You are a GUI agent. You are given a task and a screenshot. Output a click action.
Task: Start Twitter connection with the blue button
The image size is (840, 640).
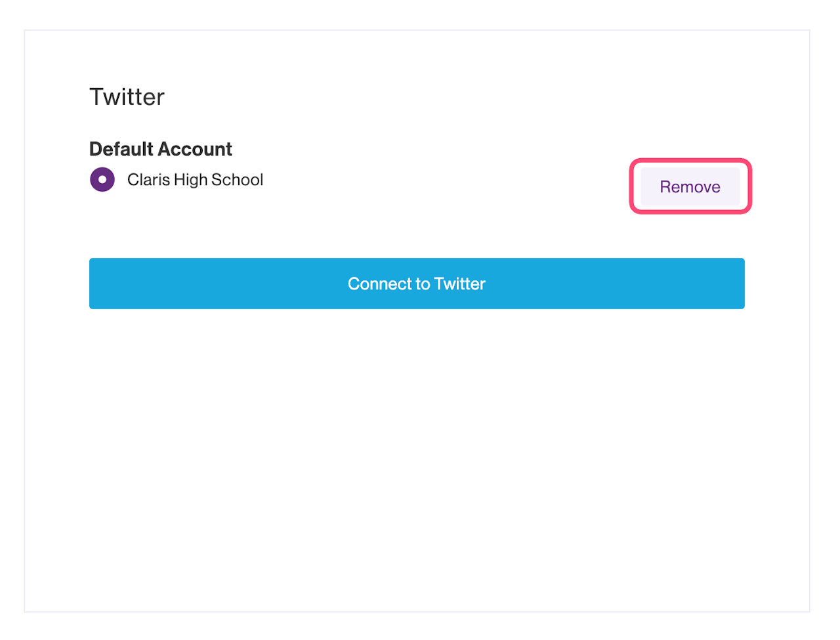[x=417, y=284]
